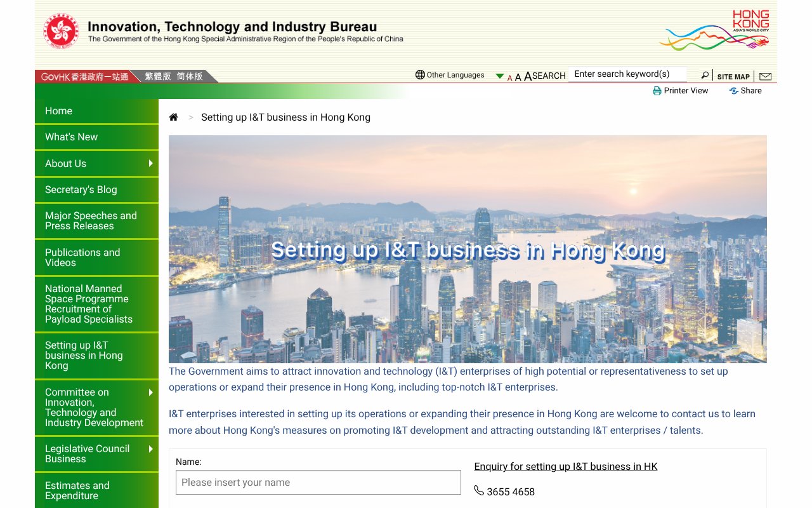Click the Other Languages globe icon

420,74
